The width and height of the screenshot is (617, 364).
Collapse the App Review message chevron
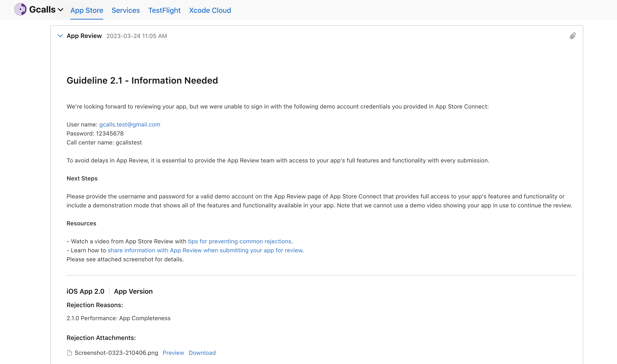(x=60, y=36)
